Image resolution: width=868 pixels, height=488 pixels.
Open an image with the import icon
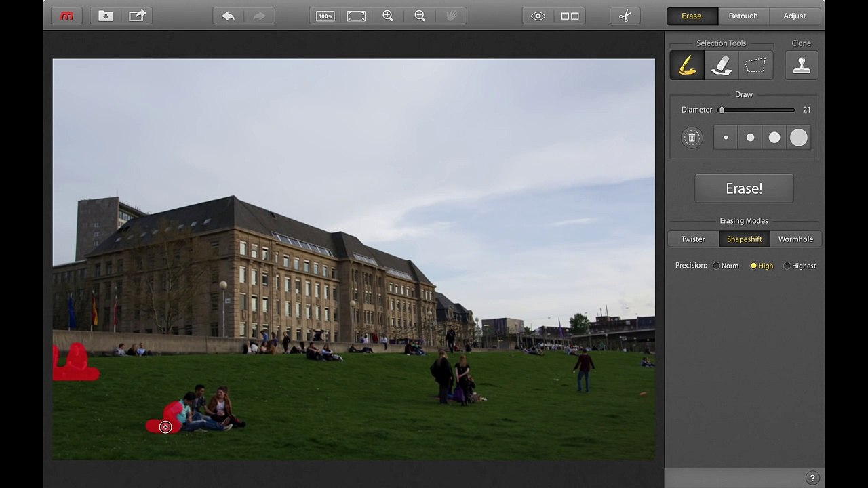click(106, 16)
